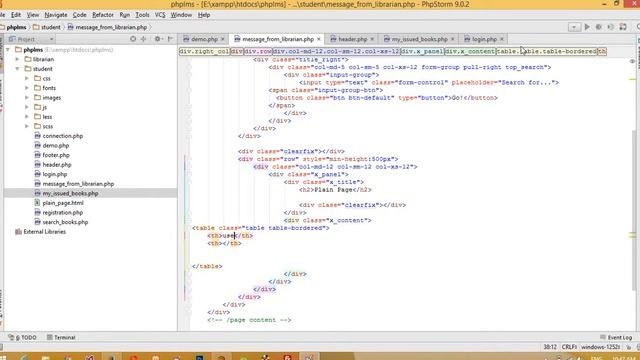
Task: Click the div.x_content breadcrumb in editor
Action: coord(470,51)
